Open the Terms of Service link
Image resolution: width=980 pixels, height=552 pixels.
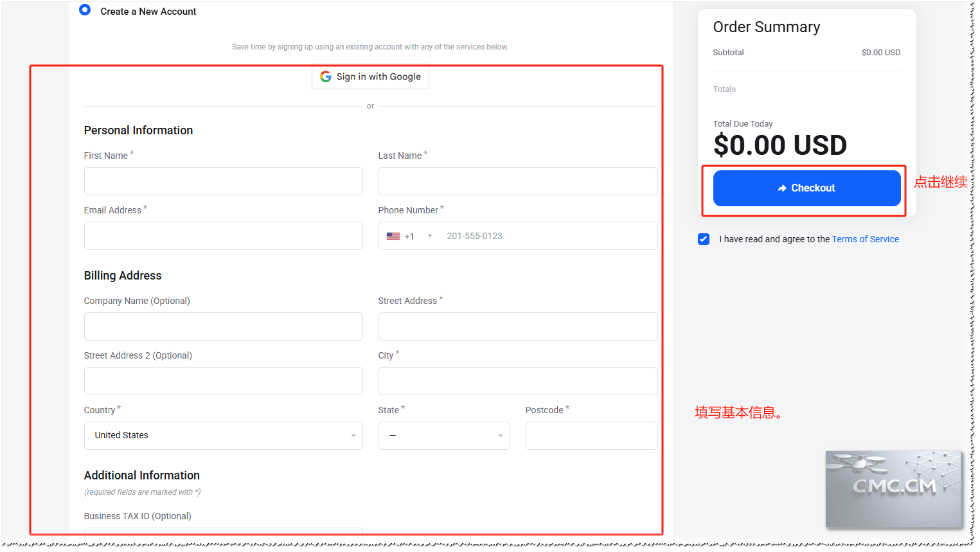coord(865,239)
